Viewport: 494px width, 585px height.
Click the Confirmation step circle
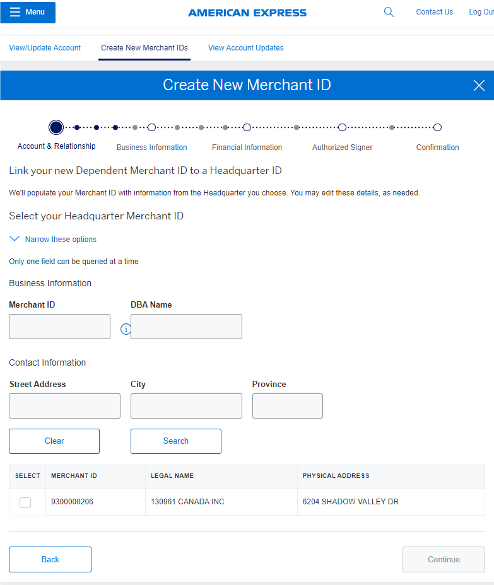pyautogui.click(x=438, y=127)
